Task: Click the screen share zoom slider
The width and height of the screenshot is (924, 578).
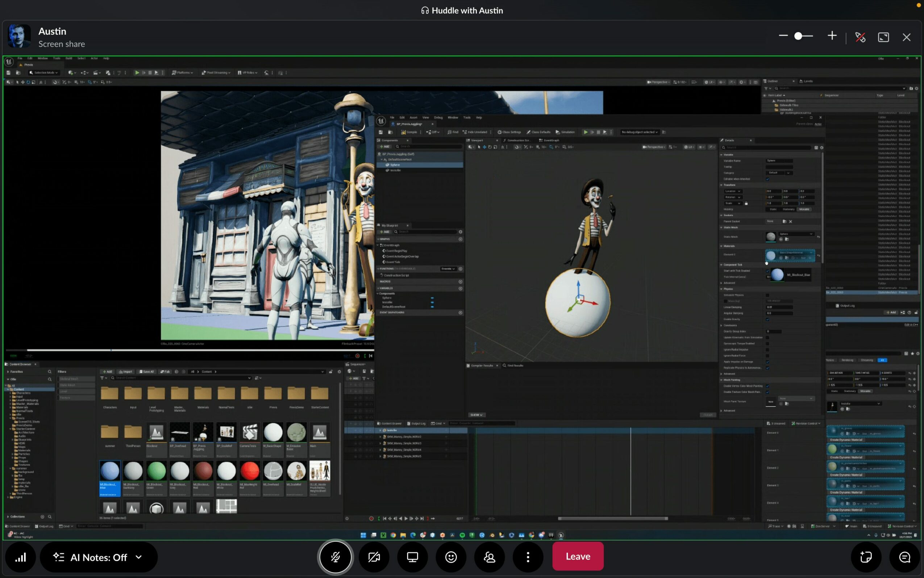Action: [x=798, y=36]
